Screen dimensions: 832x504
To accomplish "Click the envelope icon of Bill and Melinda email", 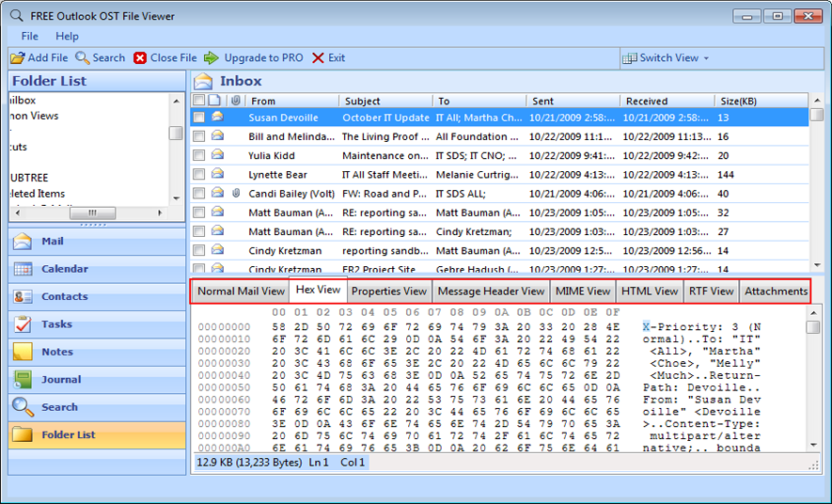I will (x=217, y=135).
